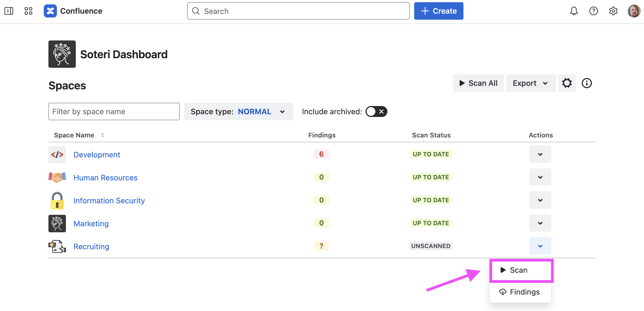Open the app switcher grid icon

[28, 11]
